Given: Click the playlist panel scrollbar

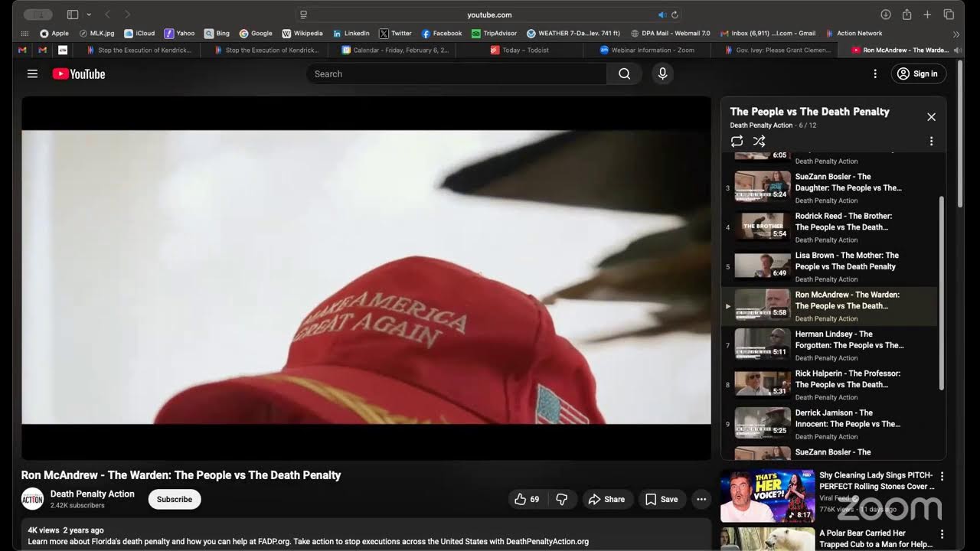Looking at the screenshot, I should (x=941, y=293).
